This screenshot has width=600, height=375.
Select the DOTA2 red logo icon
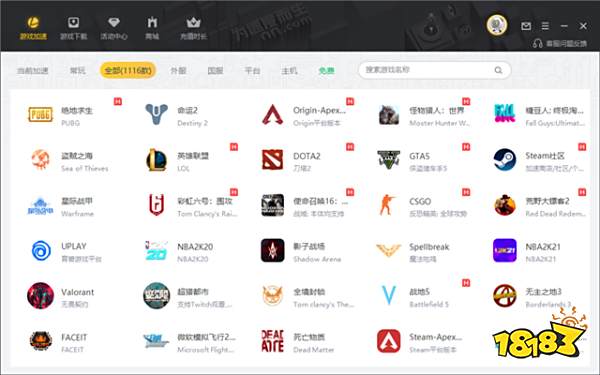(x=272, y=160)
